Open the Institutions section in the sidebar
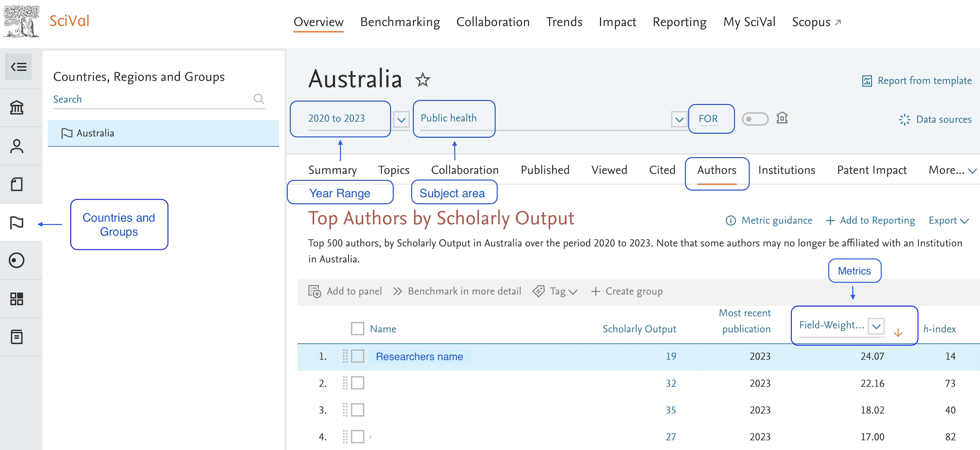This screenshot has width=980, height=450. click(x=17, y=108)
